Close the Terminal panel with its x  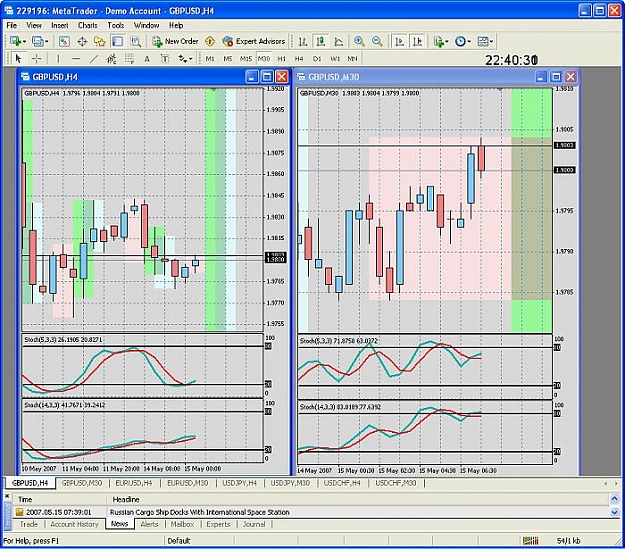tap(7, 496)
